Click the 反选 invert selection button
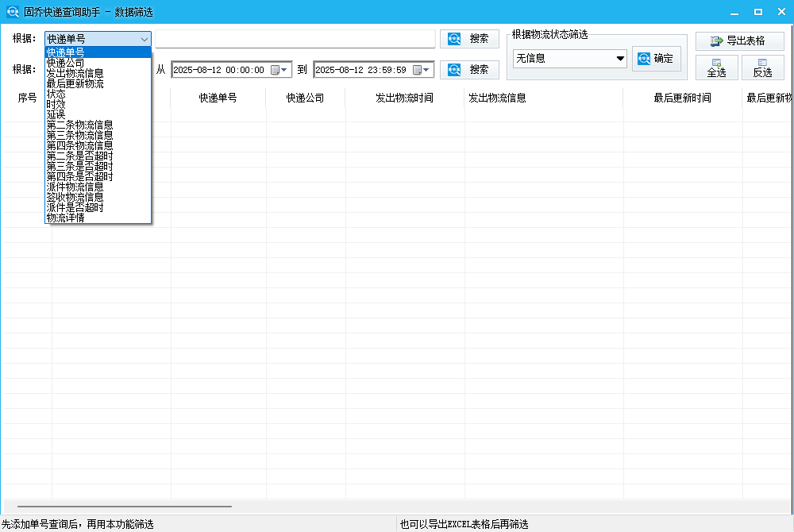Screen dimensions: 794x532 coord(762,67)
